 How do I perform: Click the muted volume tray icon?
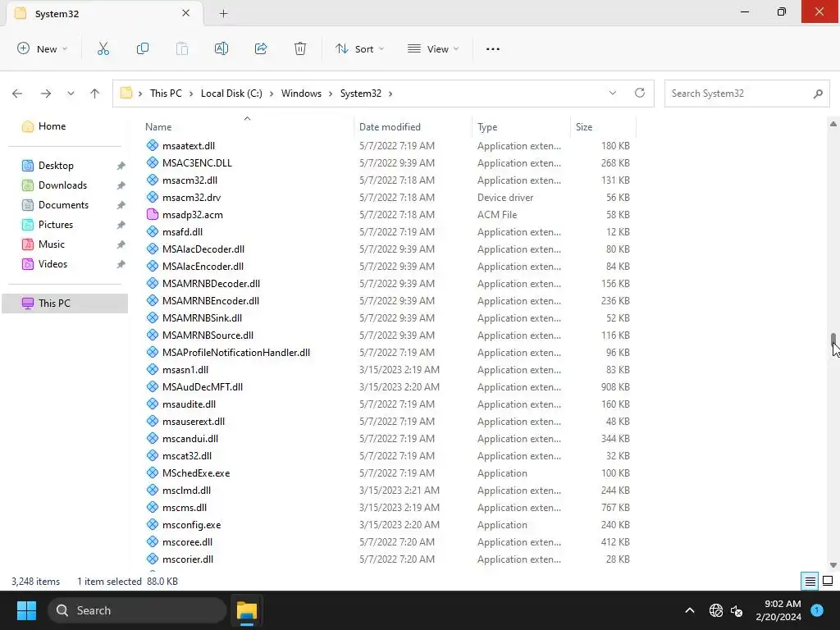pyautogui.click(x=737, y=610)
